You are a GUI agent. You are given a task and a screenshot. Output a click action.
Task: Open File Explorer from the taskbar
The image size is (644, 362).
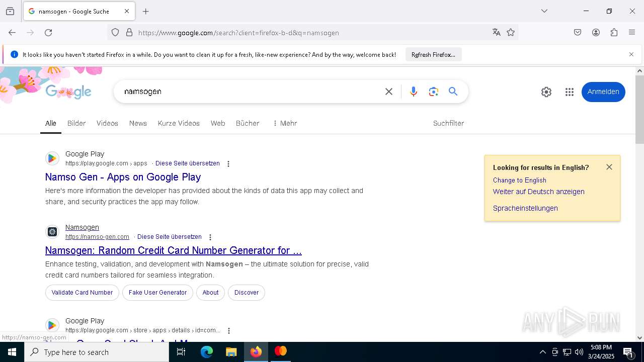(x=231, y=352)
